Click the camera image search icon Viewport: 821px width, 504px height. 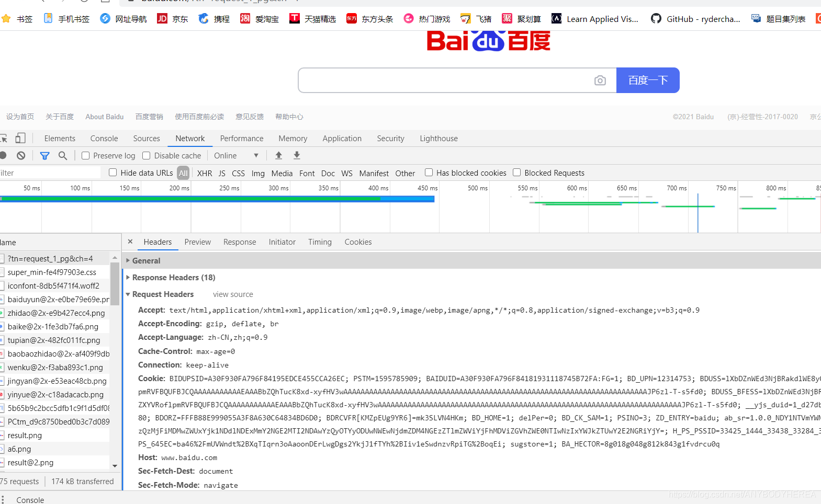[x=600, y=81]
